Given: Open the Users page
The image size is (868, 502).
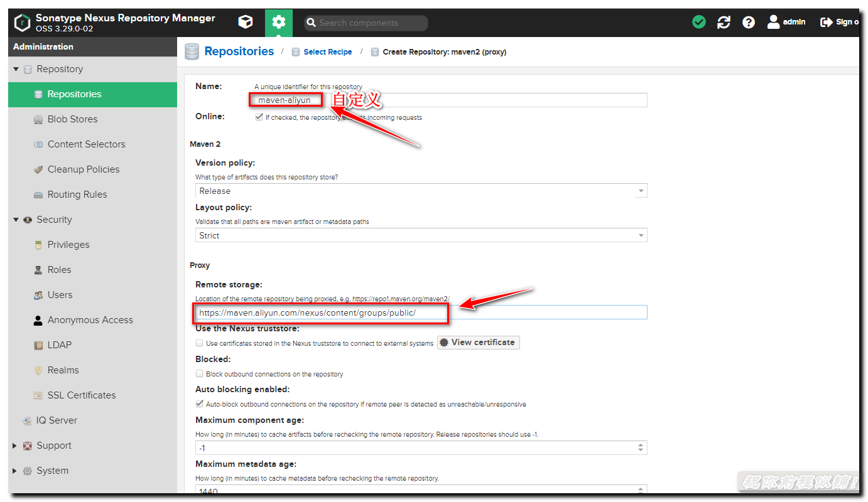Looking at the screenshot, I should pyautogui.click(x=92, y=295).
